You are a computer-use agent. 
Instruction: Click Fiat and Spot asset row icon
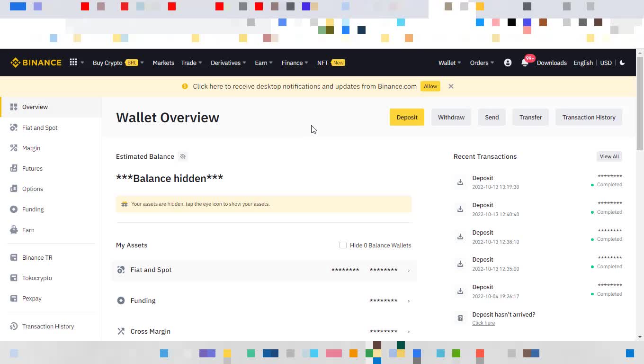[121, 270]
